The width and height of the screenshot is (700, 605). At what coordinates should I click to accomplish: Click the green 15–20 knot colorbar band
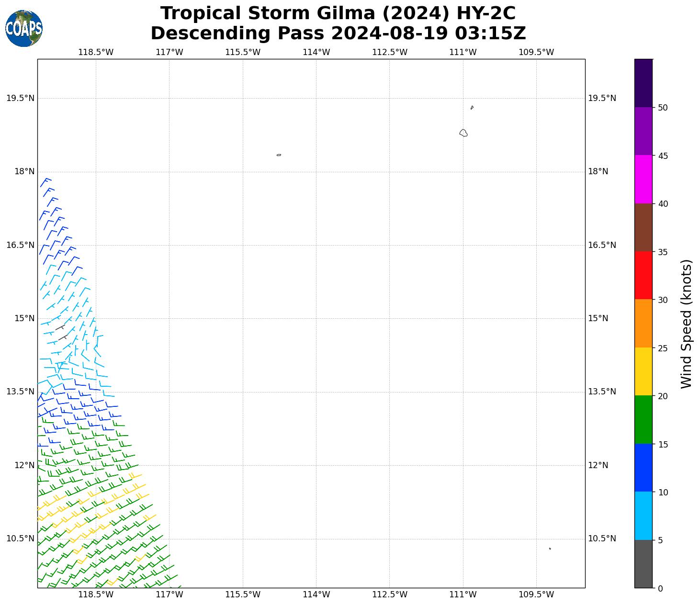[643, 419]
